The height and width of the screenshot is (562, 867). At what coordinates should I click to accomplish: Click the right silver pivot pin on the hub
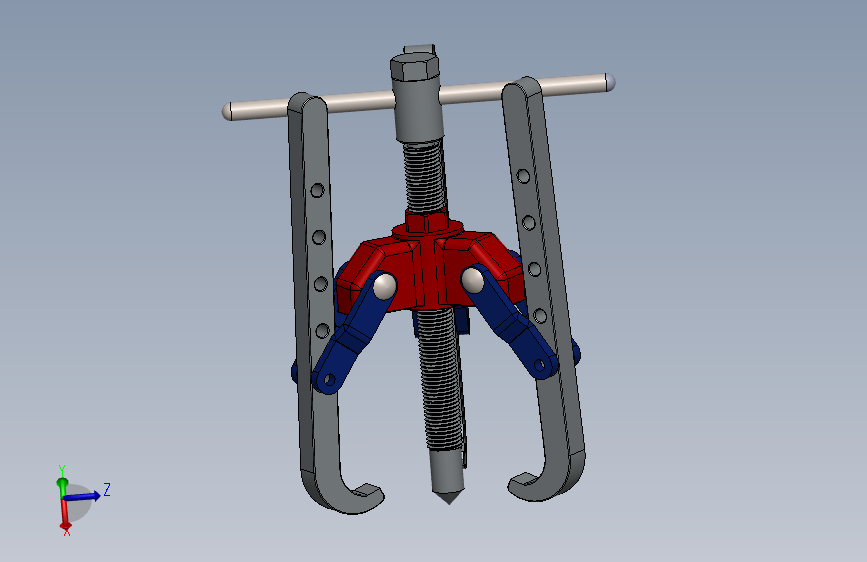pos(473,280)
